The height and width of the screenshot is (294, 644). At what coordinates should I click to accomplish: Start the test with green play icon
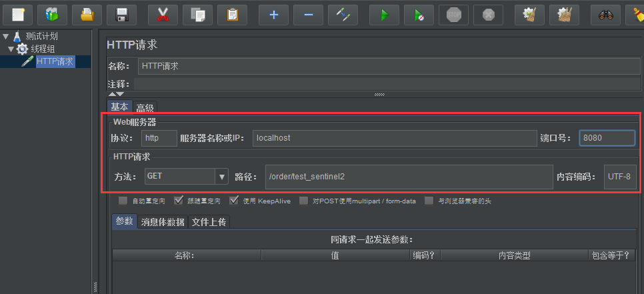(x=384, y=15)
